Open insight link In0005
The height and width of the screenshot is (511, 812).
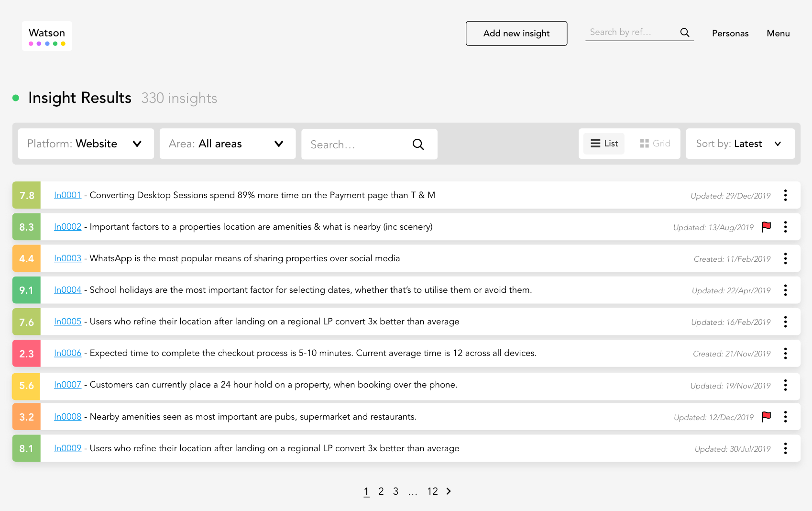67,322
